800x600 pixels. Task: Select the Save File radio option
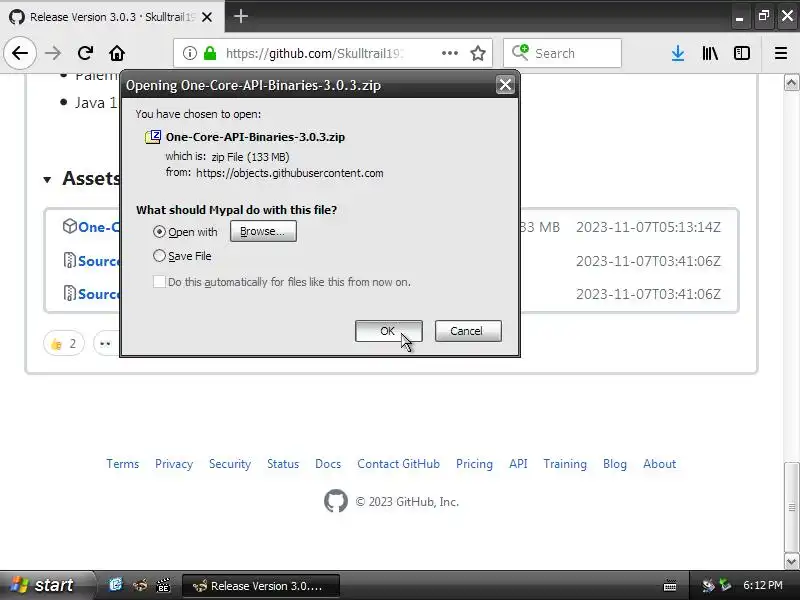[x=159, y=256]
